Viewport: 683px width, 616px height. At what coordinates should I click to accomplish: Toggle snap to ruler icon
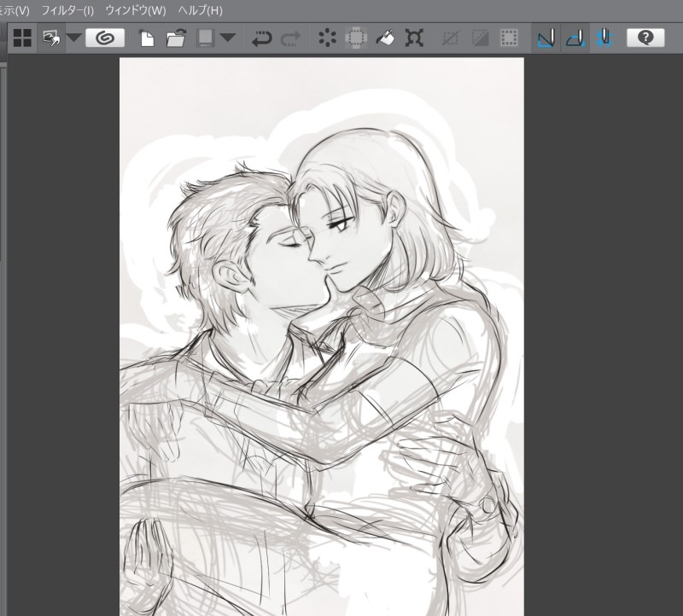click(x=546, y=38)
